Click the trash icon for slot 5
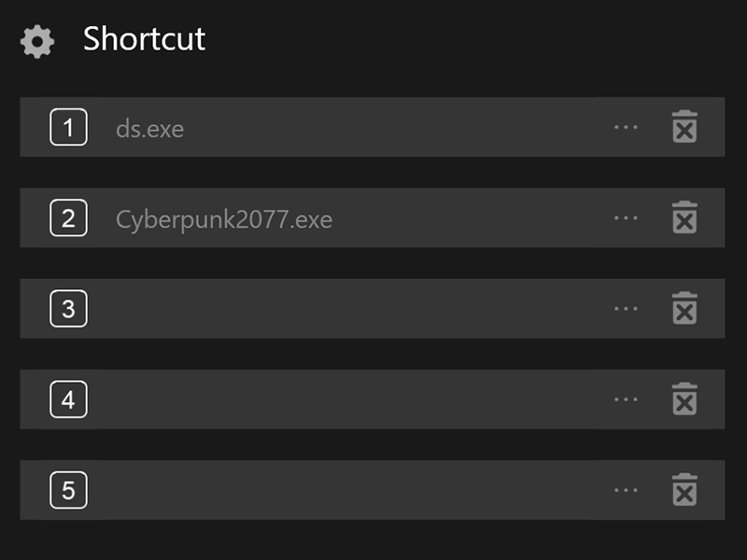This screenshot has width=747, height=560. 684,489
